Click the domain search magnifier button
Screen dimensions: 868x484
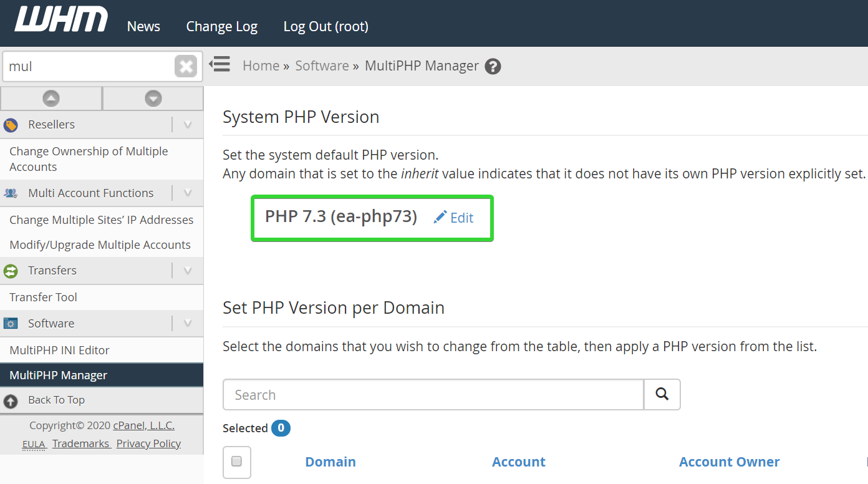tap(662, 394)
